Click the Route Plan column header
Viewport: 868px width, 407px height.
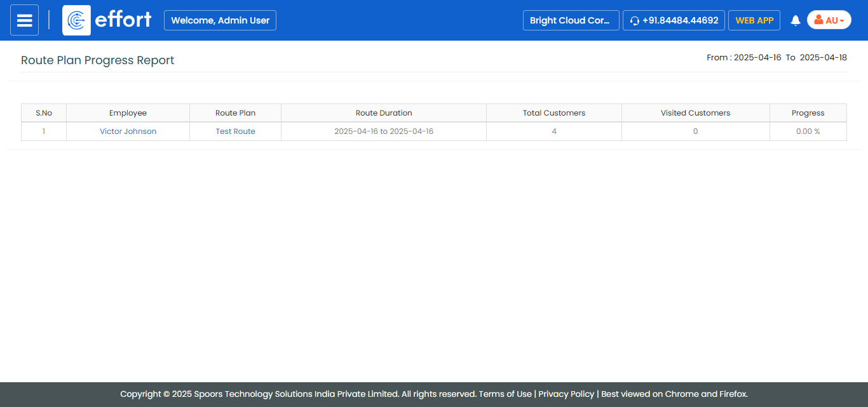[x=235, y=113]
